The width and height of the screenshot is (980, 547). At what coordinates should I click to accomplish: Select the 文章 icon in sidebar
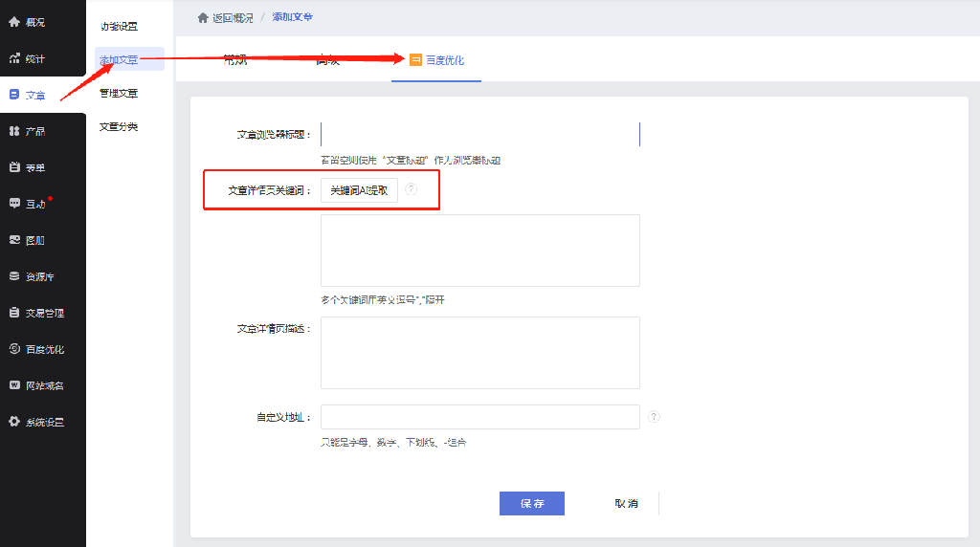(x=14, y=95)
